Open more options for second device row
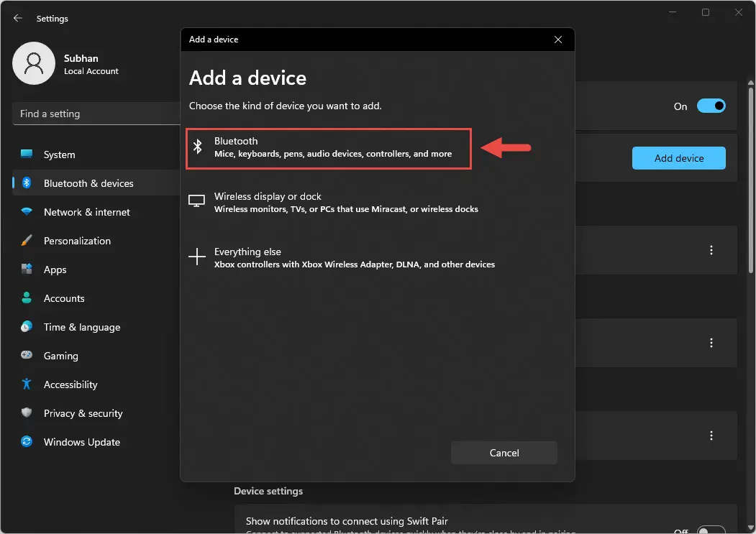Screen dimensions: 756x534 click(711, 343)
